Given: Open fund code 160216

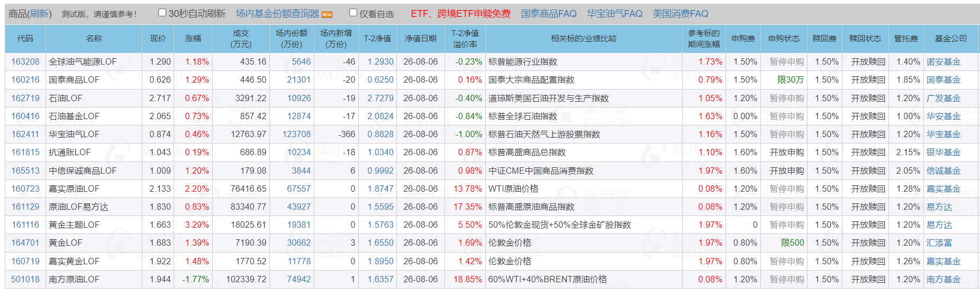Looking at the screenshot, I should tap(25, 79).
